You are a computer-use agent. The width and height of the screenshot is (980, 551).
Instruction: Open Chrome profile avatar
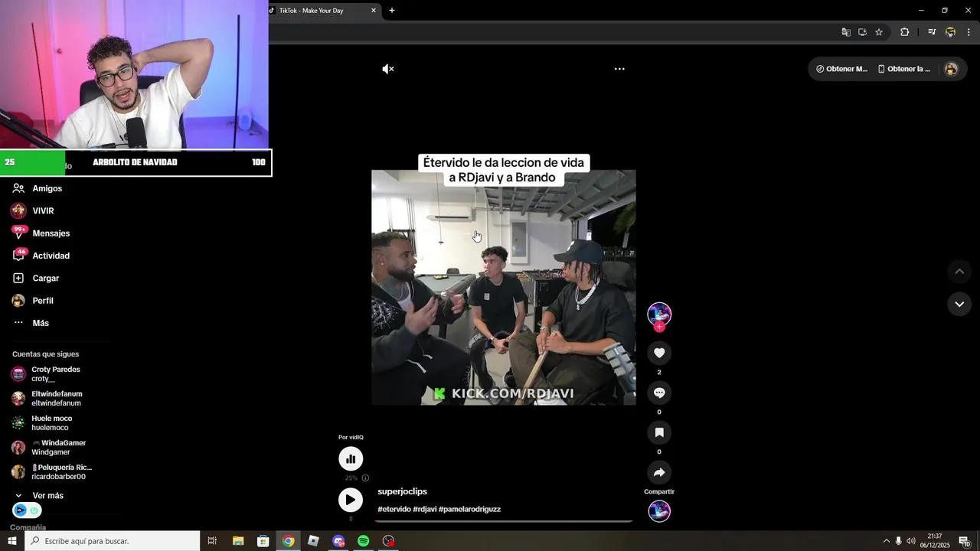tap(950, 32)
